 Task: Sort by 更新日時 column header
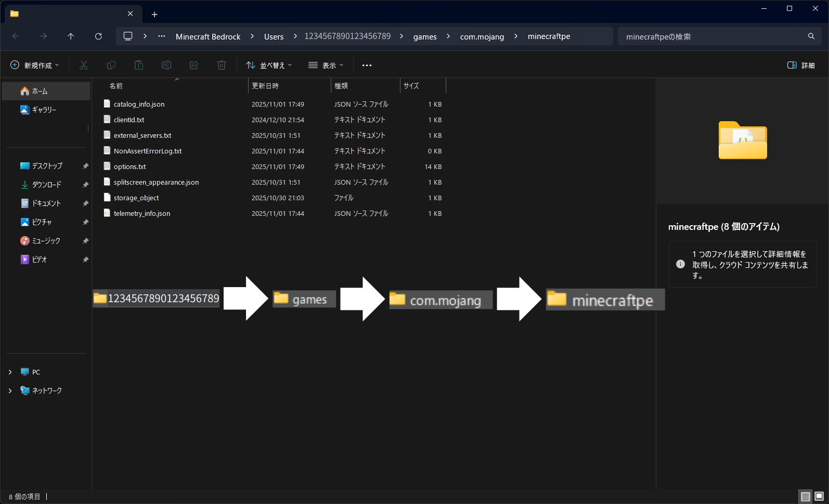tap(265, 86)
